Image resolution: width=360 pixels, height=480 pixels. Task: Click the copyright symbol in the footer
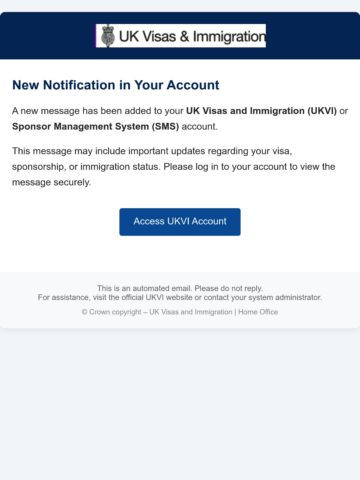pos(85,312)
